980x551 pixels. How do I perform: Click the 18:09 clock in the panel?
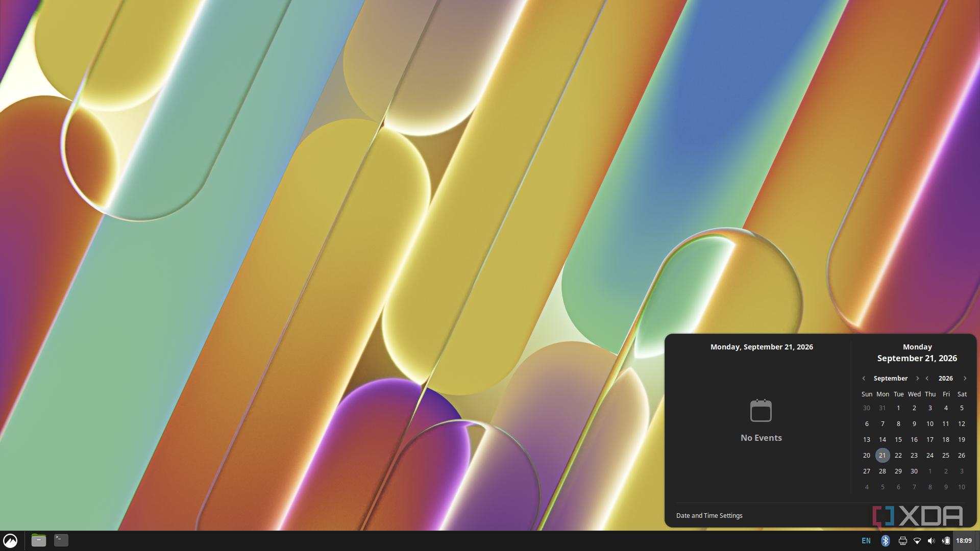click(964, 541)
